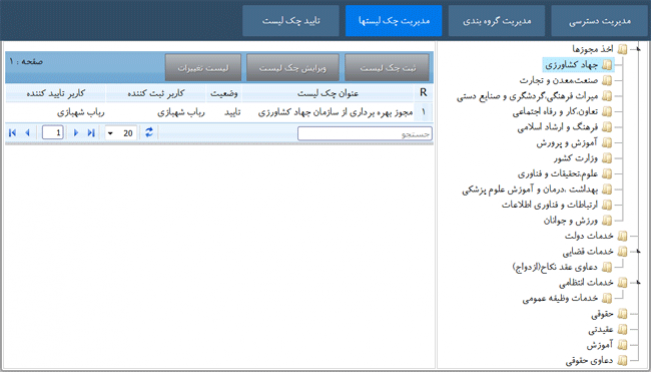This screenshot has height=372, width=651.
Task: Go to last page of grid
Action: click(91, 133)
